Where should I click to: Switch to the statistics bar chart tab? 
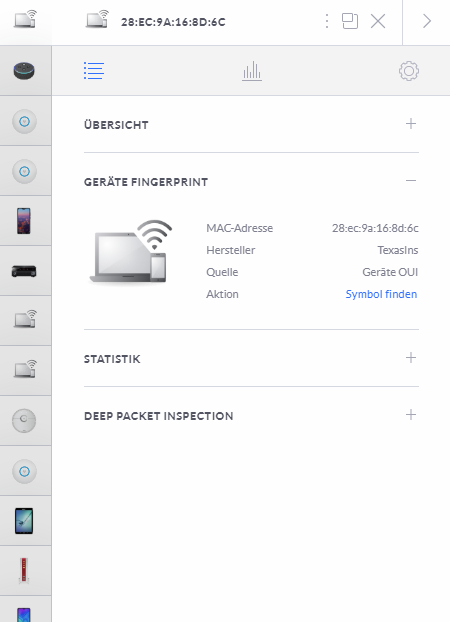point(252,71)
